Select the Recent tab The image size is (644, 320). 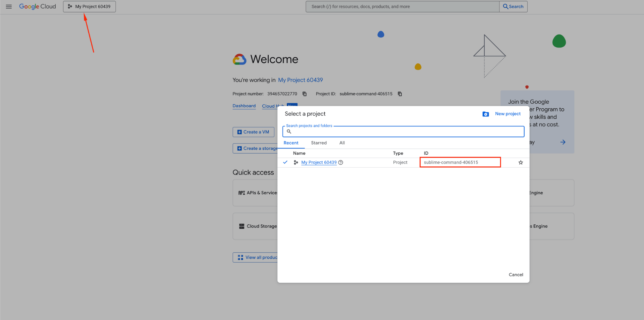291,143
